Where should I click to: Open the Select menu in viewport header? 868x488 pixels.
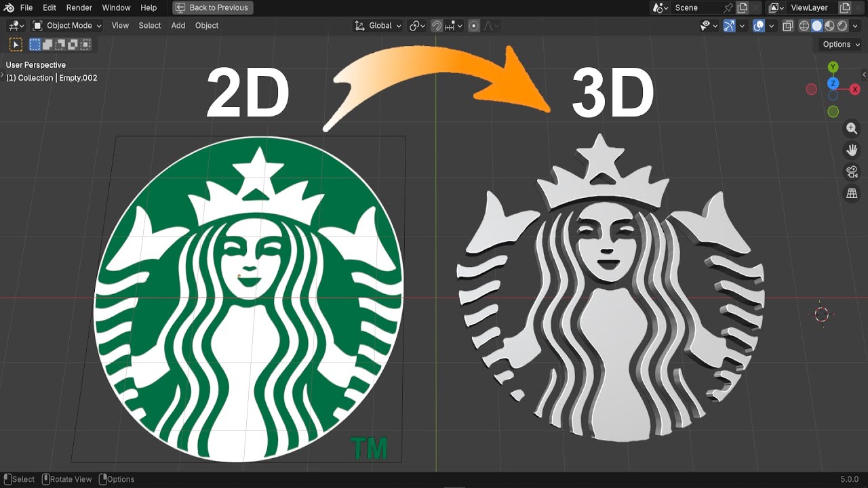point(150,25)
